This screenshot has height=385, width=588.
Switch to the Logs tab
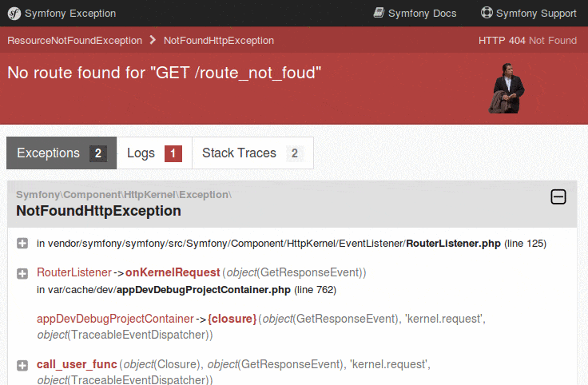[154, 153]
